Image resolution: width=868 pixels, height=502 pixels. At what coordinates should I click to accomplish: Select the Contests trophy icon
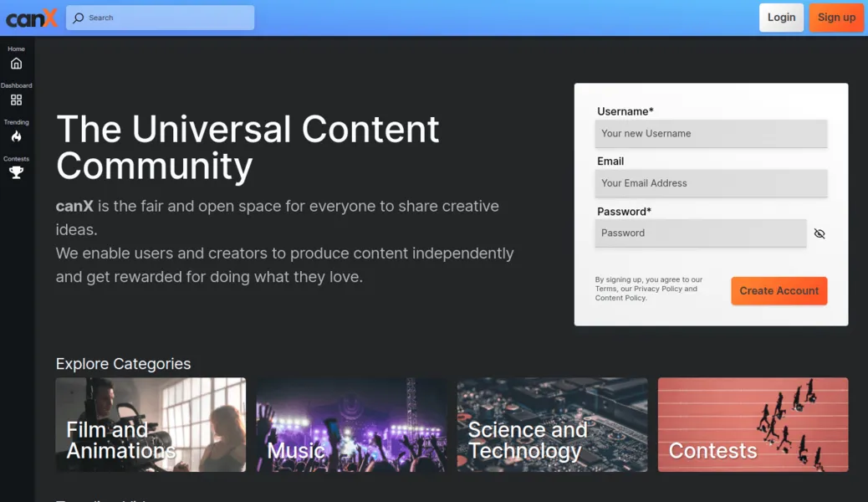coord(16,172)
